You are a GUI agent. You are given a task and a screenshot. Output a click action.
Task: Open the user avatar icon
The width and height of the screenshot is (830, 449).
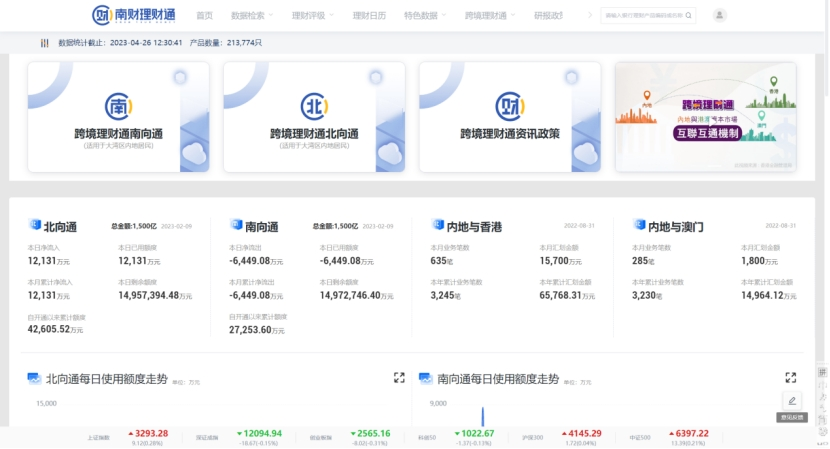[719, 15]
